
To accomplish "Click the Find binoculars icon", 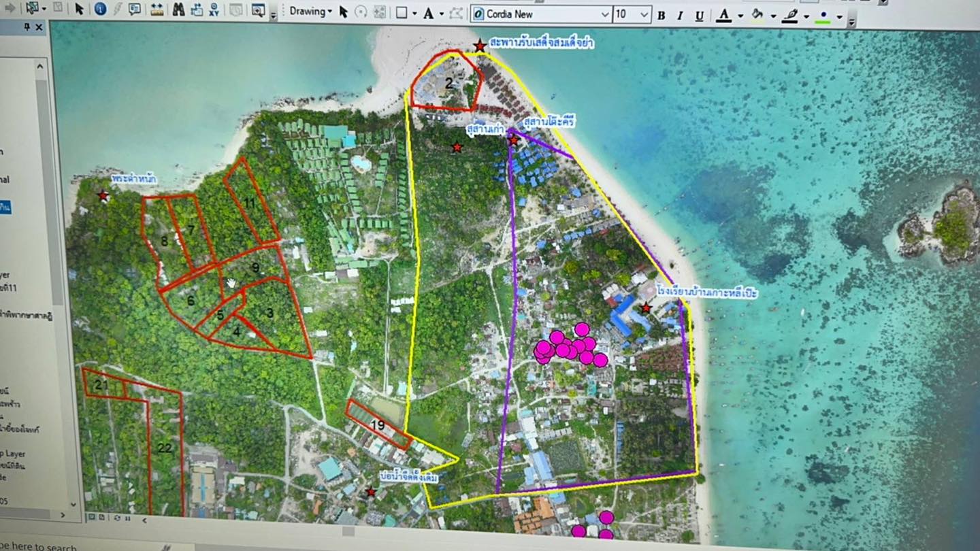I will tap(178, 10).
